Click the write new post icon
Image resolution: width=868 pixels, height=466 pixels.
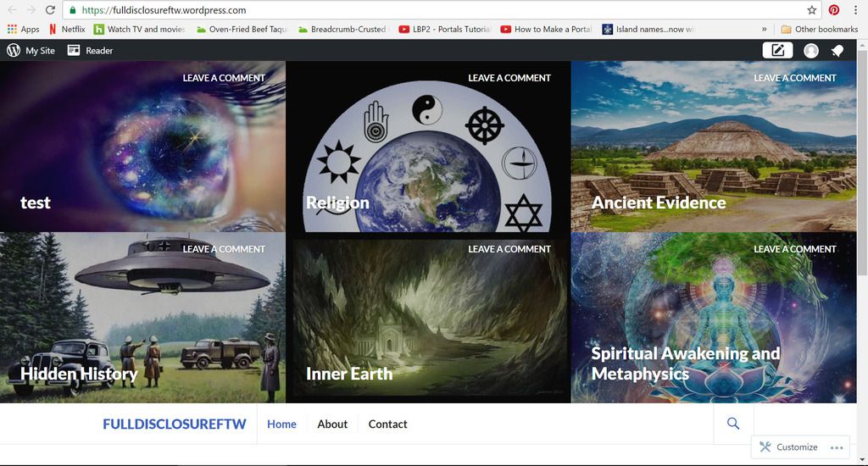(x=777, y=50)
